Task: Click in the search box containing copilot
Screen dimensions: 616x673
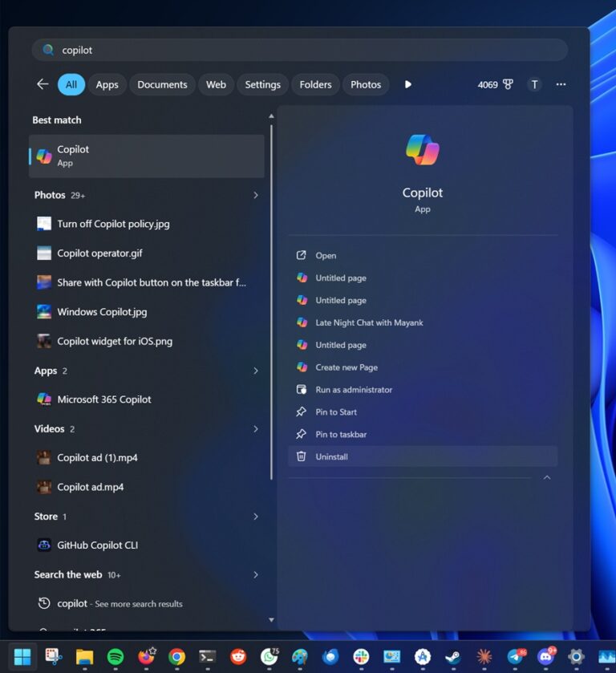Action: (x=300, y=51)
